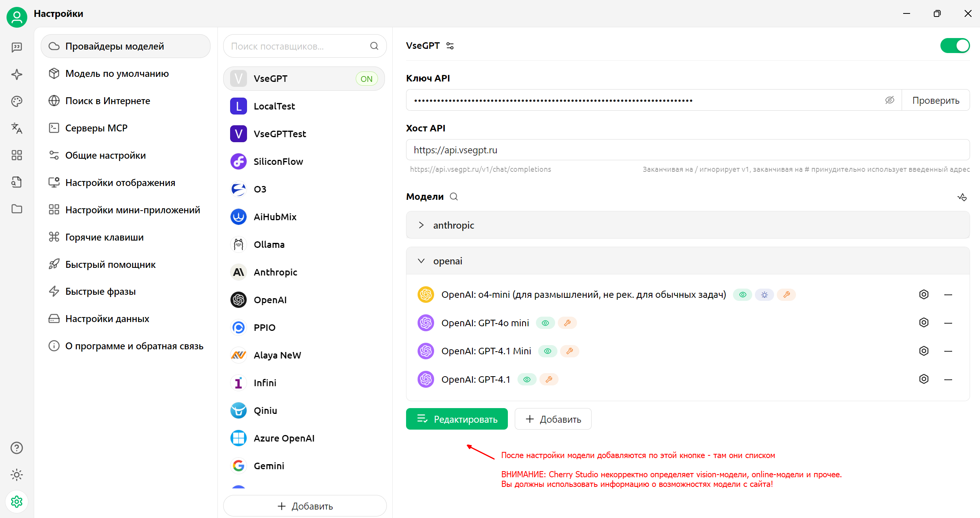Select the AiHubMix provider
980x518 pixels.
(304, 217)
